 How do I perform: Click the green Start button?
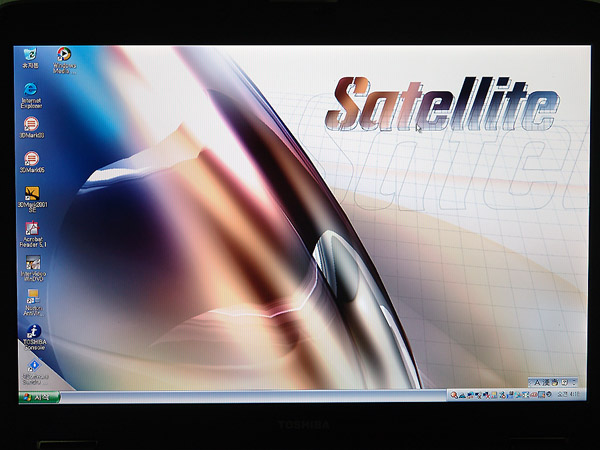[39, 397]
